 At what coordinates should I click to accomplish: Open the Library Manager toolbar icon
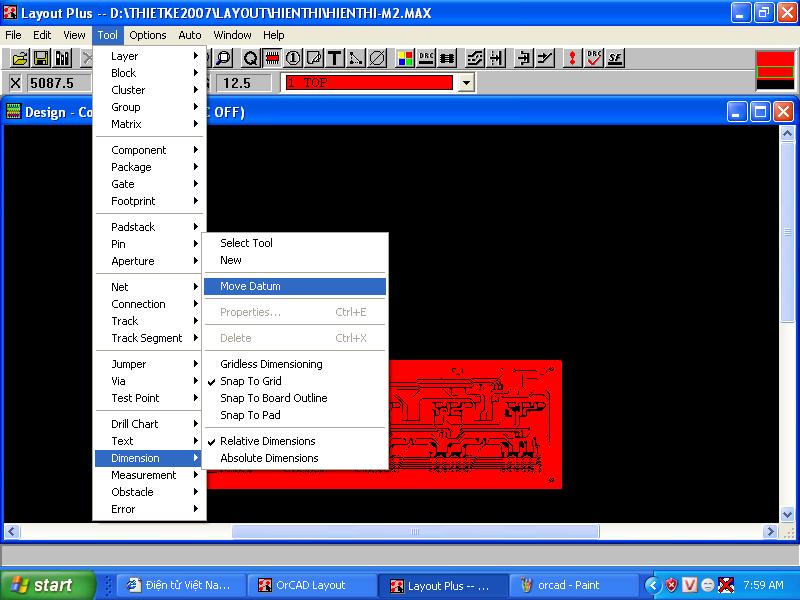[x=63, y=58]
